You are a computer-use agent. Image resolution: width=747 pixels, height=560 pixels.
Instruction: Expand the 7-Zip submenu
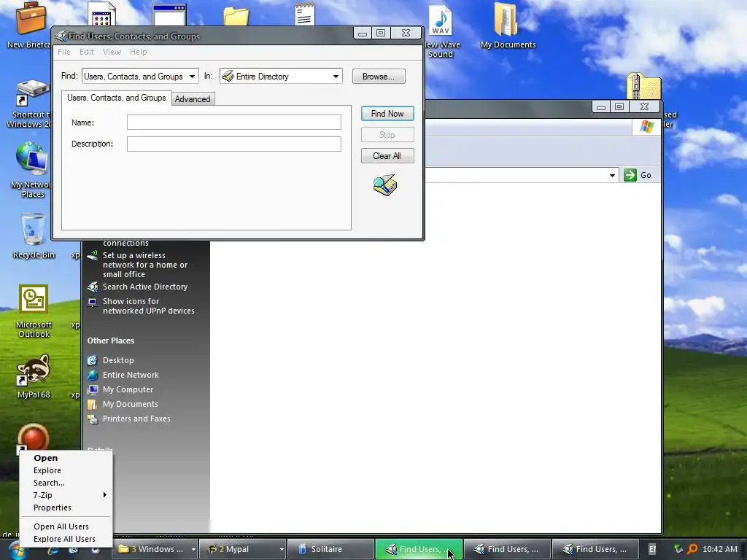click(66, 495)
